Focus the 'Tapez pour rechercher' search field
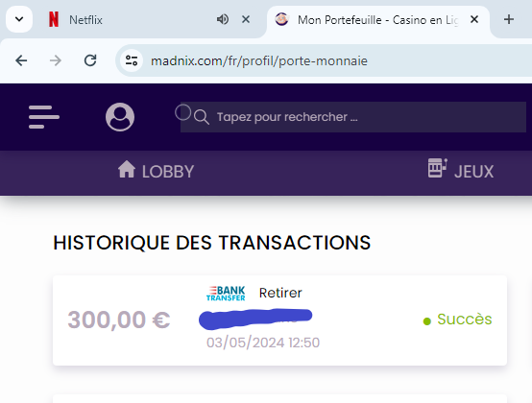The height and width of the screenshot is (403, 532). (x=353, y=117)
